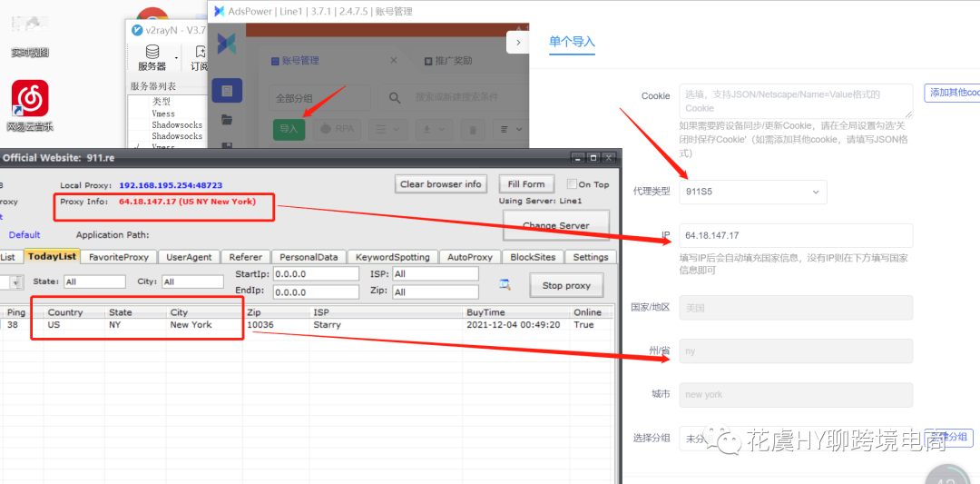Click the Default link in 911 window
980x484 pixels.
[24, 235]
